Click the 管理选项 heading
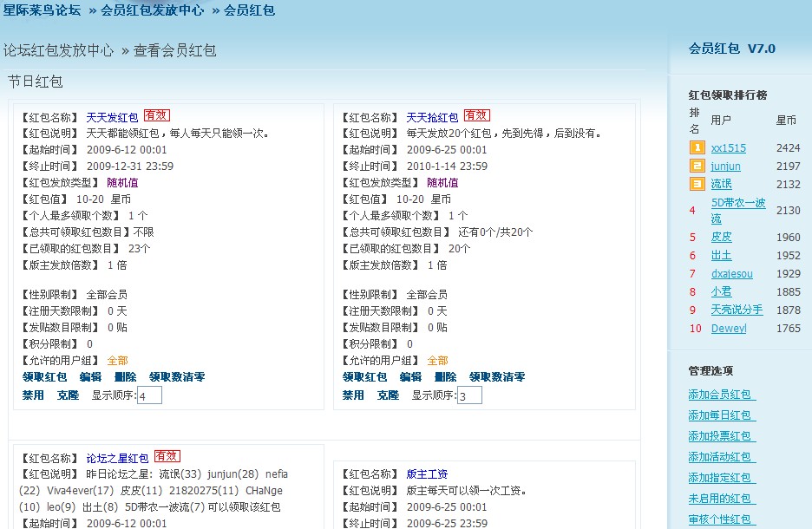812x529 pixels. pos(710,370)
